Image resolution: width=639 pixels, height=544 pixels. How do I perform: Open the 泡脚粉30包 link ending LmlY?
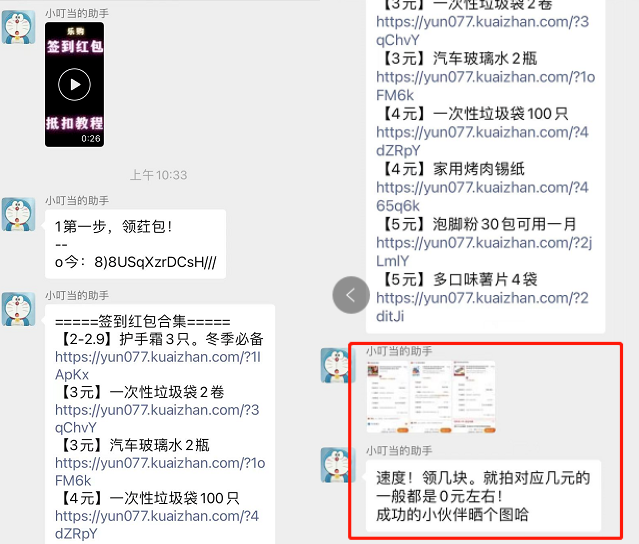(484, 251)
